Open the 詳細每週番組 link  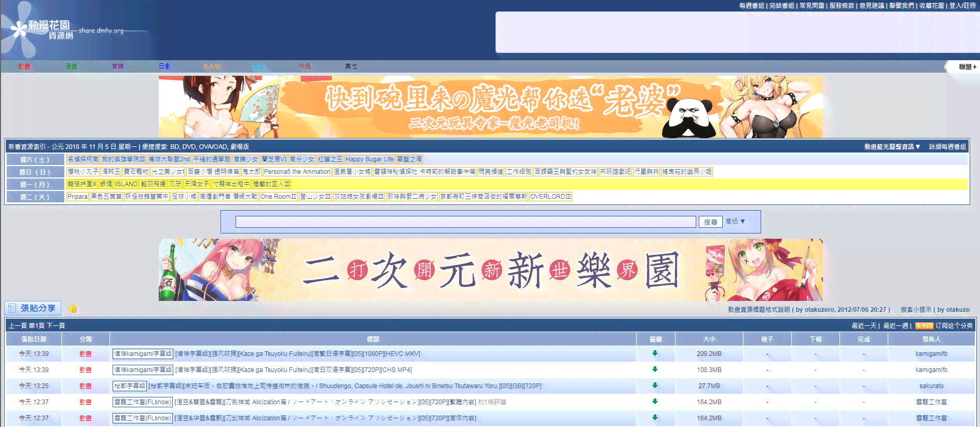[x=947, y=147]
